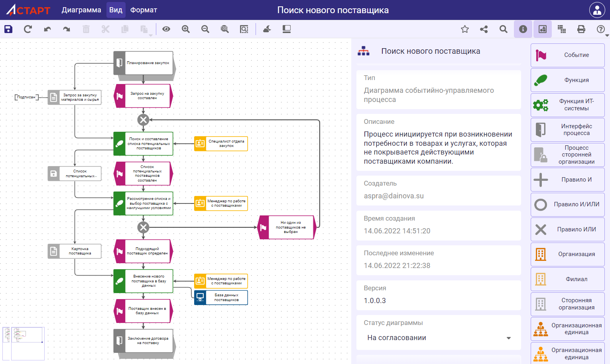Print the diagram
The height and width of the screenshot is (364, 610).
tap(581, 29)
